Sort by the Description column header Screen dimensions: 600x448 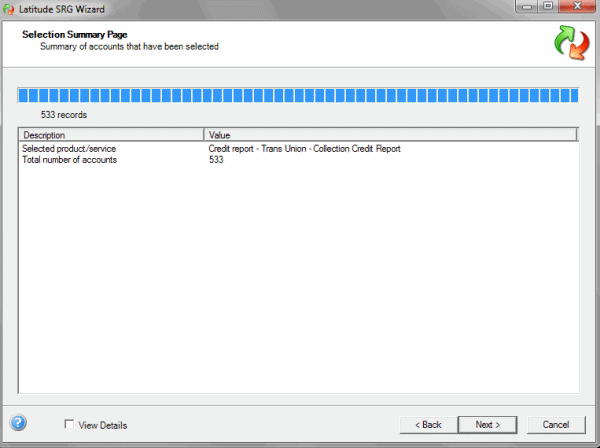pyautogui.click(x=111, y=135)
